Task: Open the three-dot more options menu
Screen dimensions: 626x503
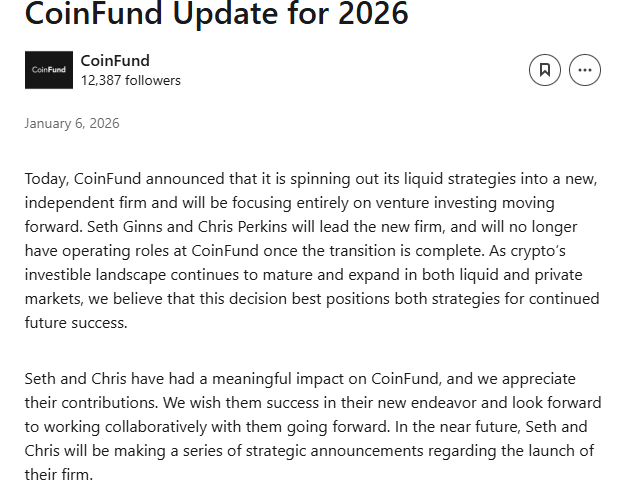Action: [585, 70]
